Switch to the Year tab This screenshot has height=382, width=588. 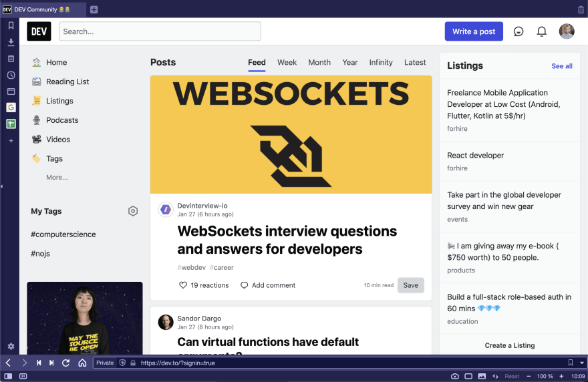pos(350,62)
